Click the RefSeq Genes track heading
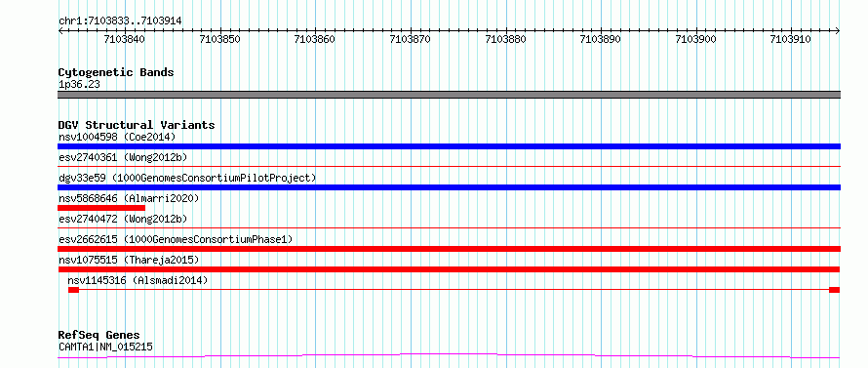Screen dimensions: 868x368 [x=99, y=336]
